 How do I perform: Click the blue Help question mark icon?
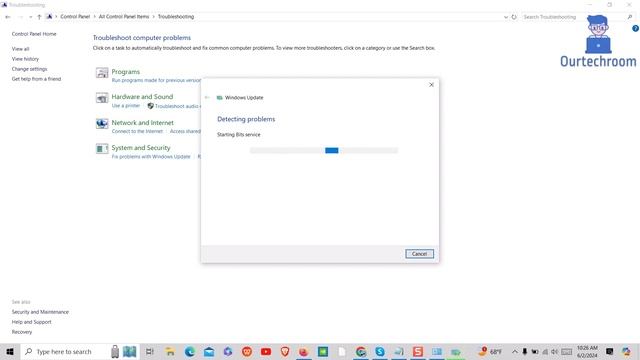[635, 29]
